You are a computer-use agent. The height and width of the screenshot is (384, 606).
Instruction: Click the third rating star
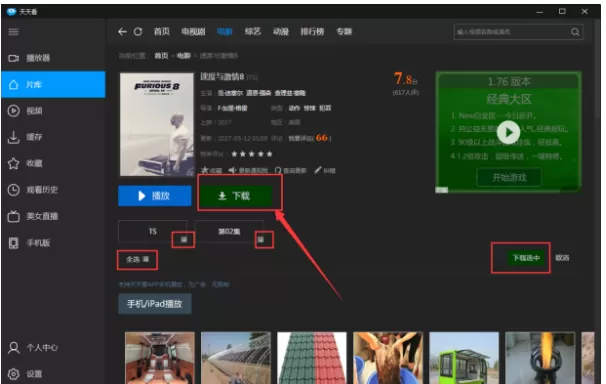click(252, 154)
